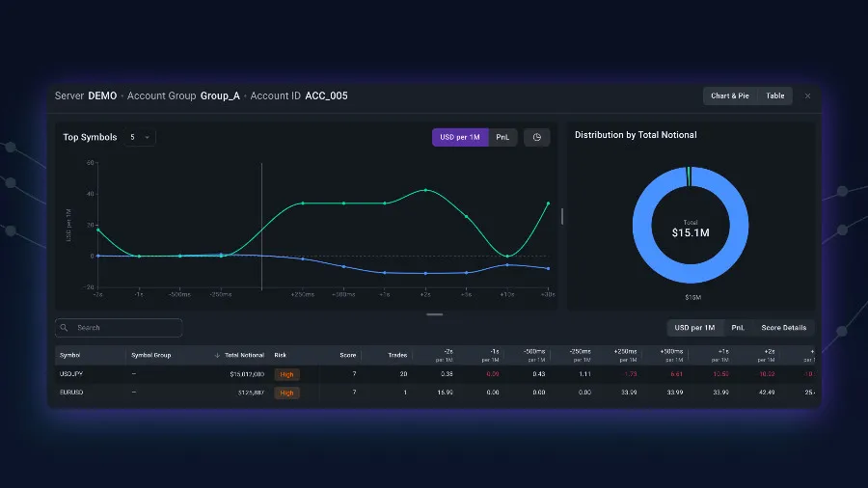
Task: Click Group_A in the breadcrumb
Action: 220,95
